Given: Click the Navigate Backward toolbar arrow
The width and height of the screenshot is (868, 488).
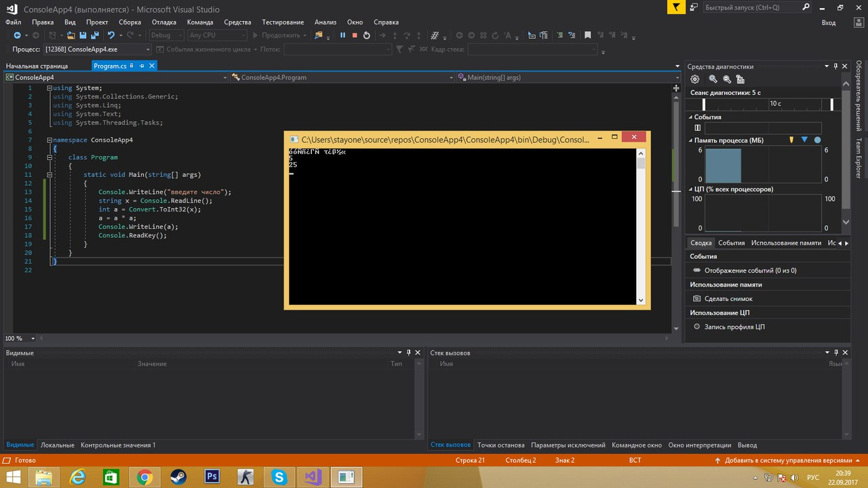Looking at the screenshot, I should [16, 35].
